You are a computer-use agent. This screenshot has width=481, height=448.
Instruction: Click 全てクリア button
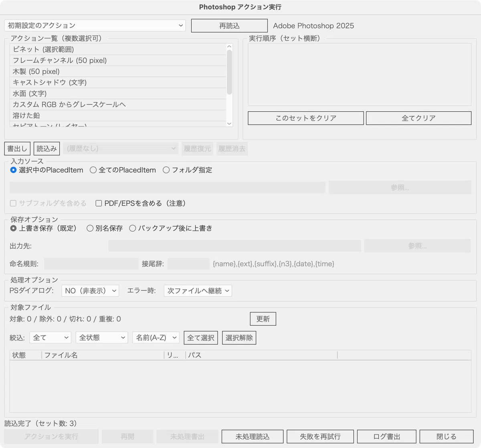418,118
